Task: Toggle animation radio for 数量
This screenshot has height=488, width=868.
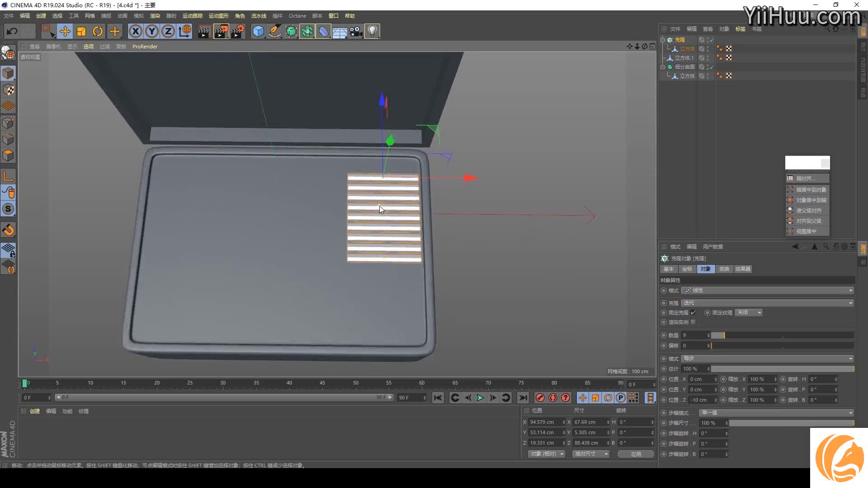Action: tap(664, 335)
